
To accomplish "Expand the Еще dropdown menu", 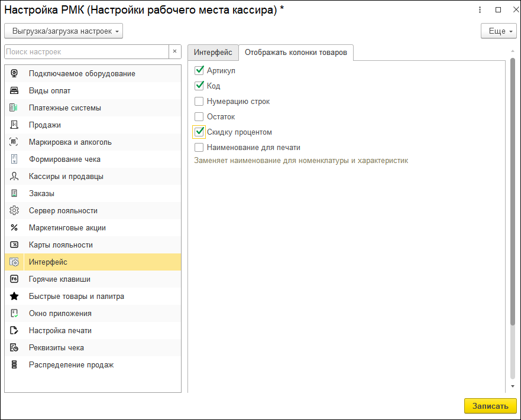I will [x=499, y=31].
